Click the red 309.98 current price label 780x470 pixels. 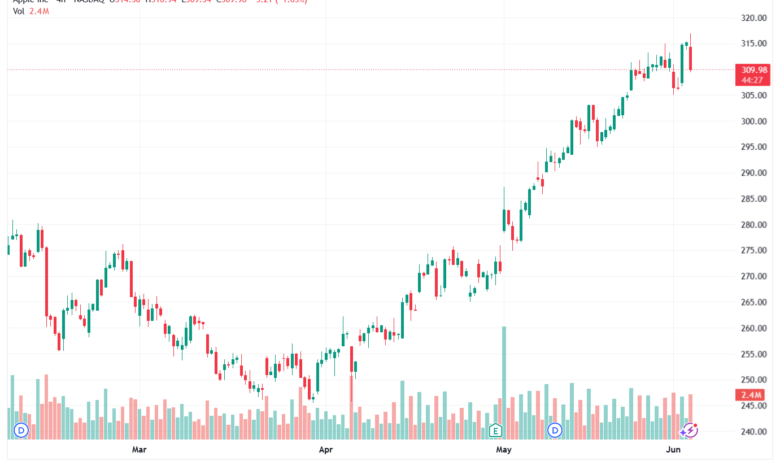point(753,75)
